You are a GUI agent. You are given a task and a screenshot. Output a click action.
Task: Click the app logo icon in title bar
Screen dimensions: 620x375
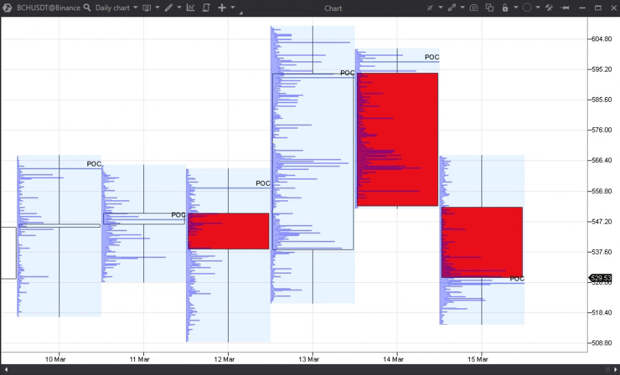pos(7,8)
